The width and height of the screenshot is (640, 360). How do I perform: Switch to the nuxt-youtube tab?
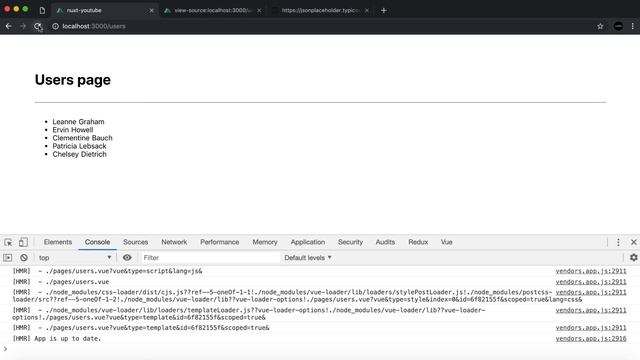tap(105, 10)
